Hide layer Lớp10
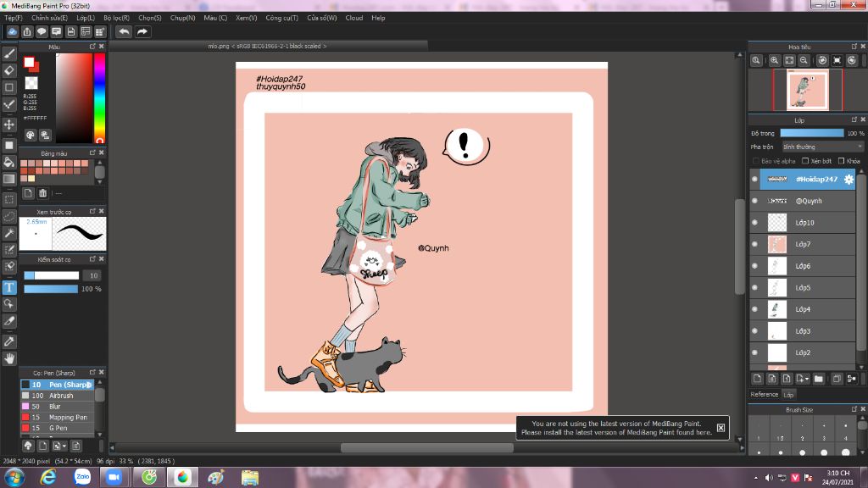The height and width of the screenshot is (488, 868). (754, 223)
